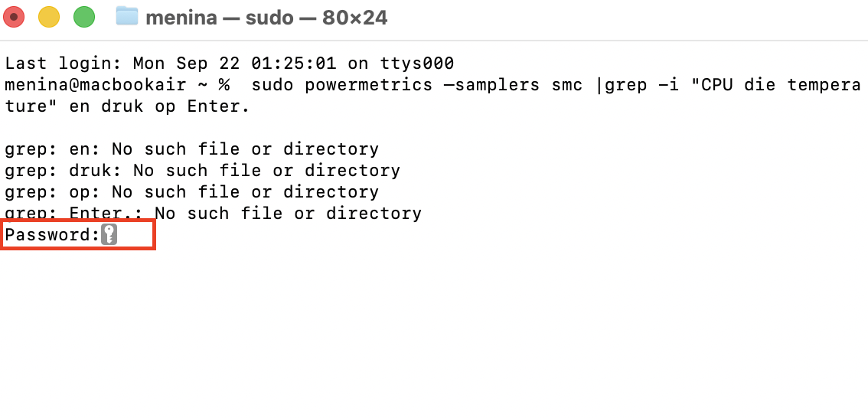
Task: Click the "grep: en: No such file" error line
Action: (191, 149)
